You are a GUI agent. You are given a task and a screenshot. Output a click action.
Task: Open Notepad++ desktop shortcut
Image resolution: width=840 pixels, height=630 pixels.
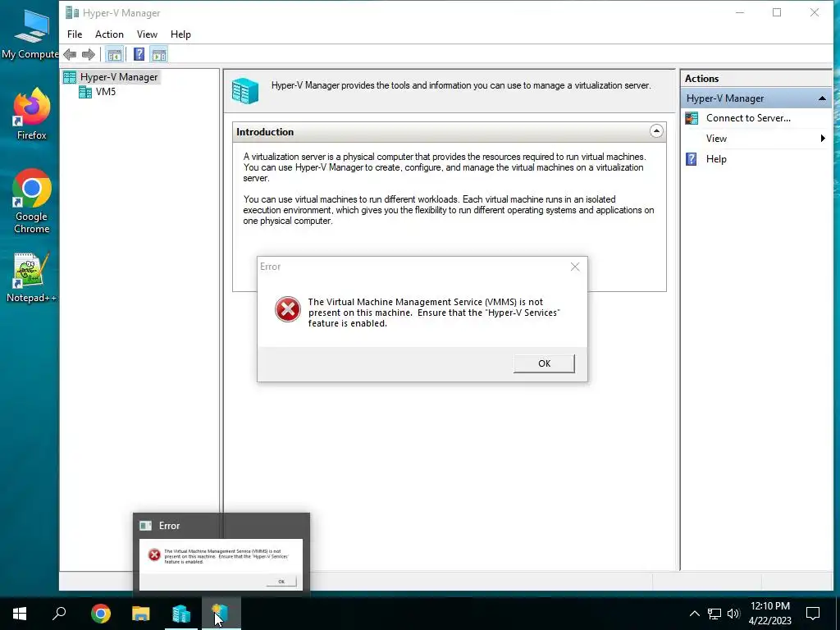[x=32, y=277]
